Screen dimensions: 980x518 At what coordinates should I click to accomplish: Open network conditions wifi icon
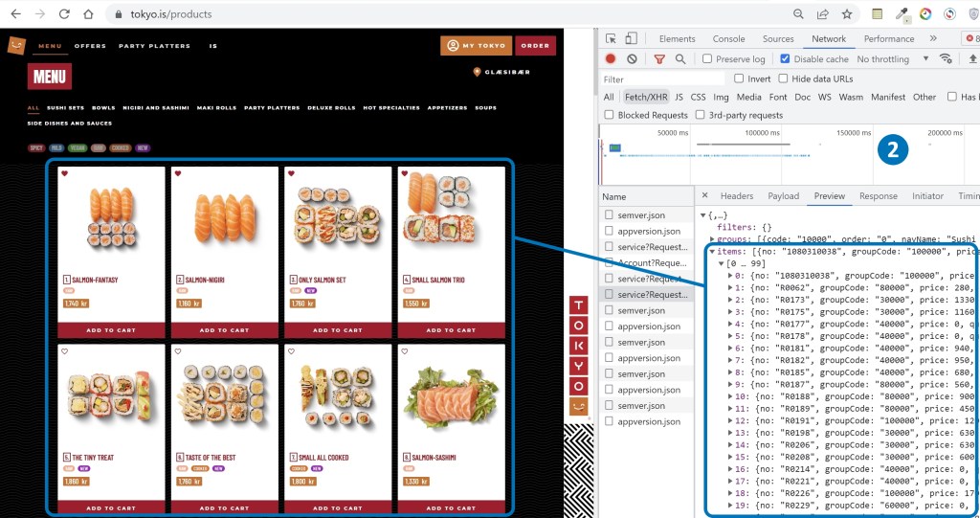click(x=946, y=59)
